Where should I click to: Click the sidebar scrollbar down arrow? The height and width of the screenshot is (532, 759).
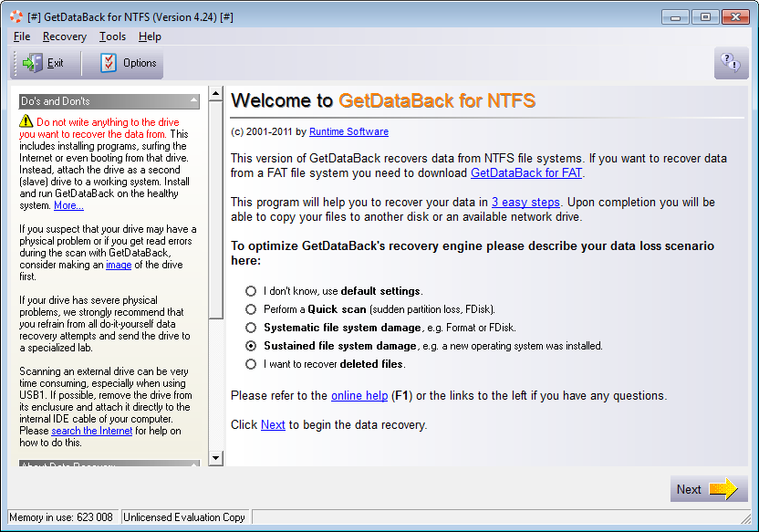coord(216,457)
